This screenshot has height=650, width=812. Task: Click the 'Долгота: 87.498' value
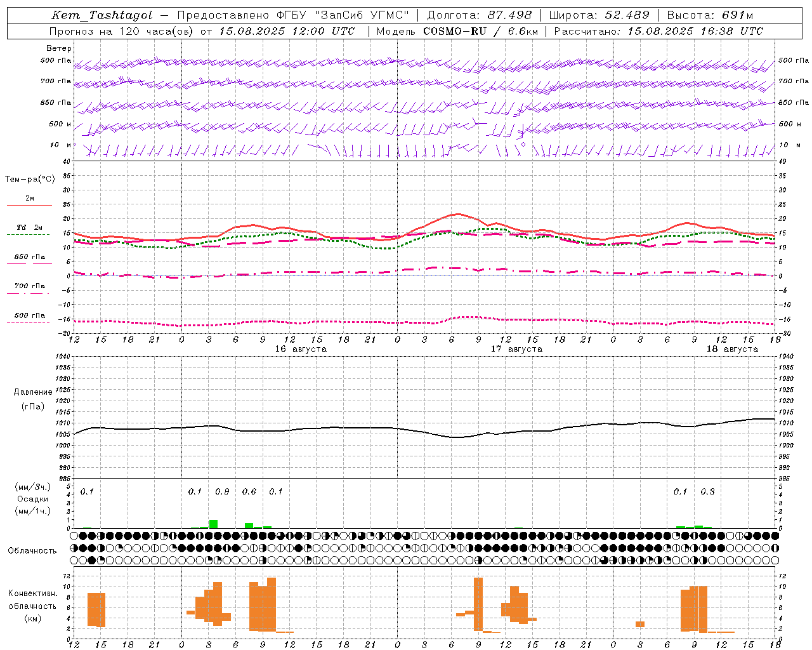(x=480, y=15)
